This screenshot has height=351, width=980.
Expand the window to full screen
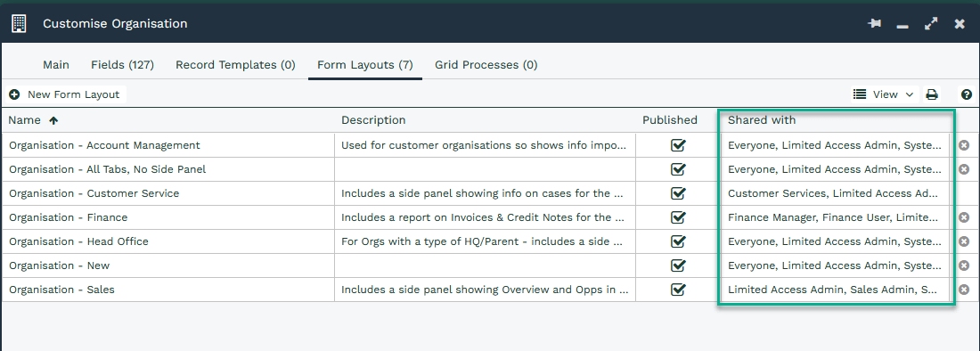[931, 24]
